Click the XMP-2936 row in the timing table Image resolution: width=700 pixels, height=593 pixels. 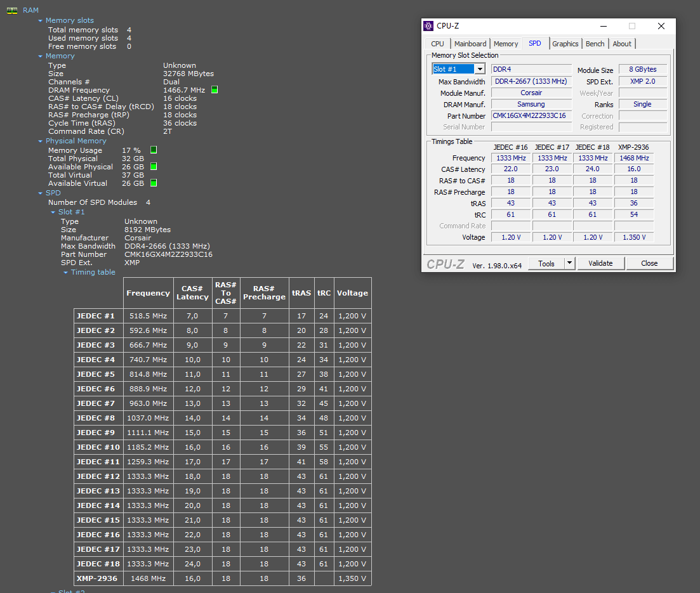click(x=222, y=578)
